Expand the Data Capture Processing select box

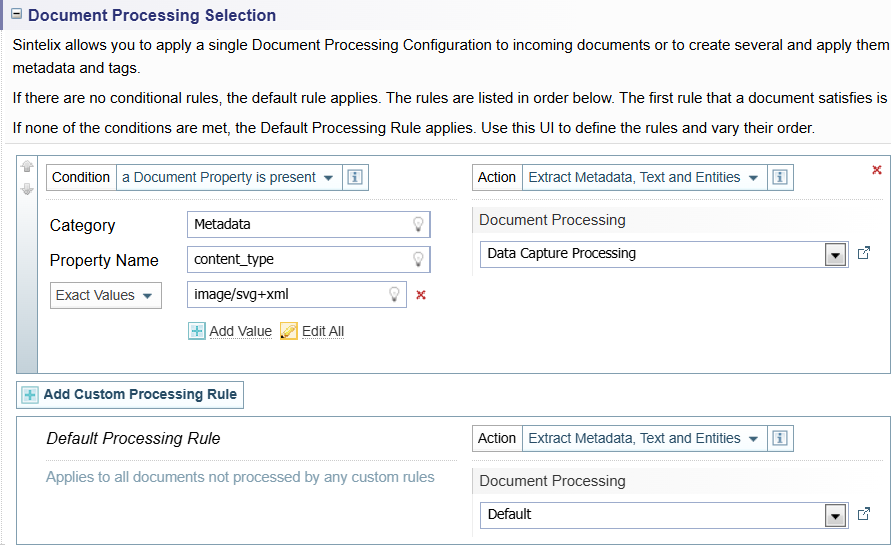(835, 254)
